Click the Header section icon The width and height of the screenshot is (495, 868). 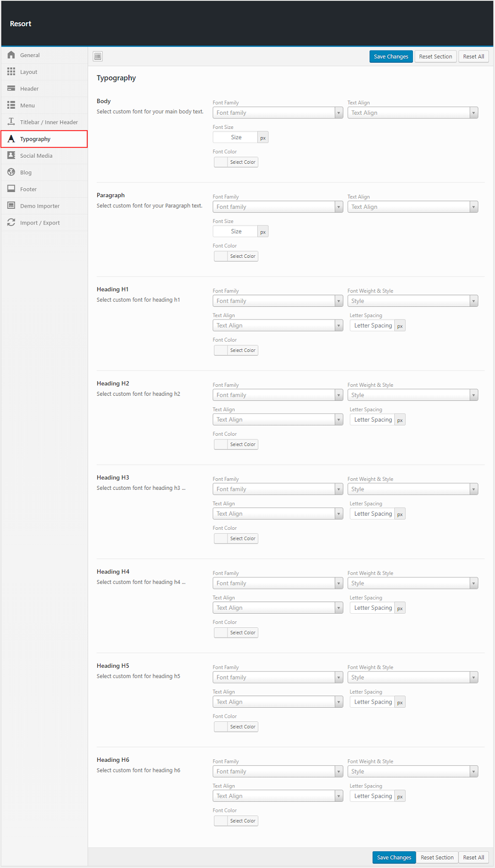point(11,88)
